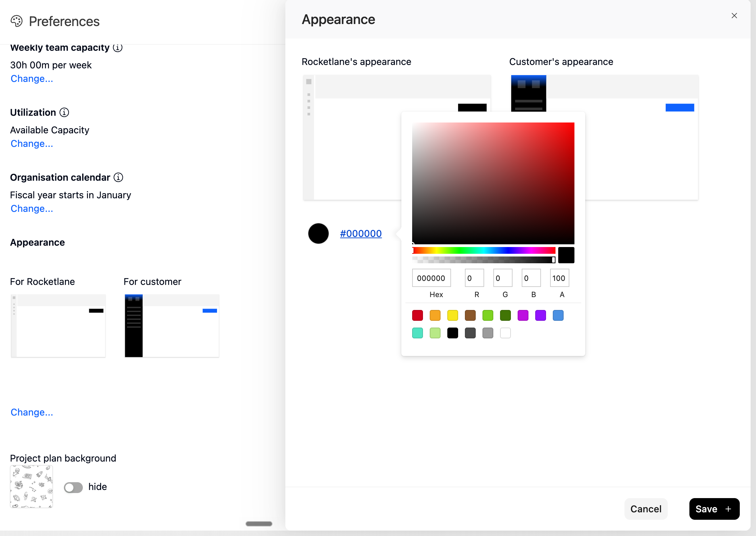
Task: Select the dark green preset swatch
Action: pos(505,315)
